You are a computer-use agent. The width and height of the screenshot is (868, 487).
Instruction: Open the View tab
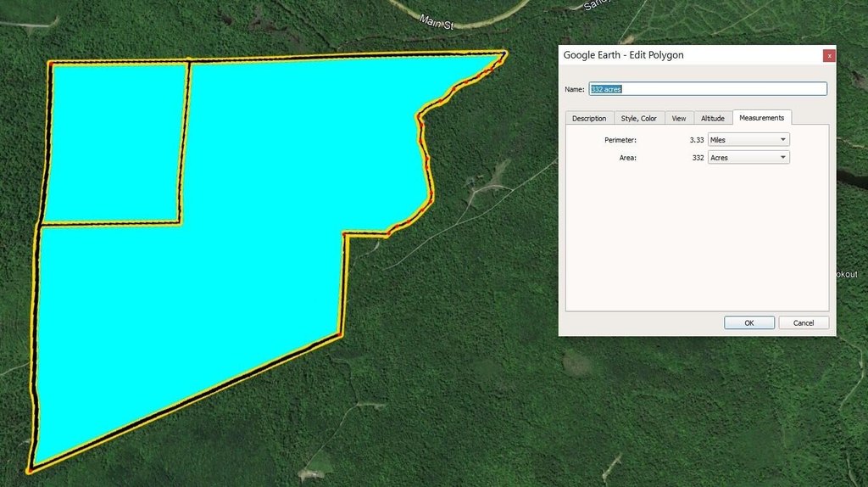[678, 118]
